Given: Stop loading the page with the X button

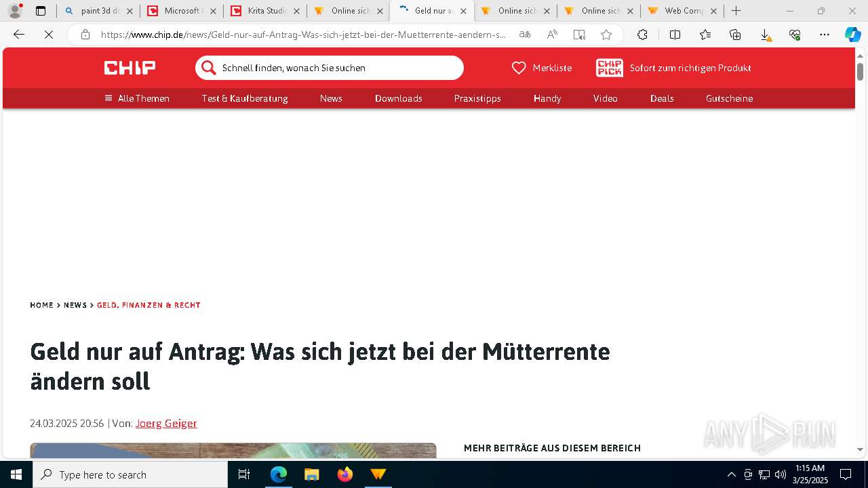Looking at the screenshot, I should 49,35.
